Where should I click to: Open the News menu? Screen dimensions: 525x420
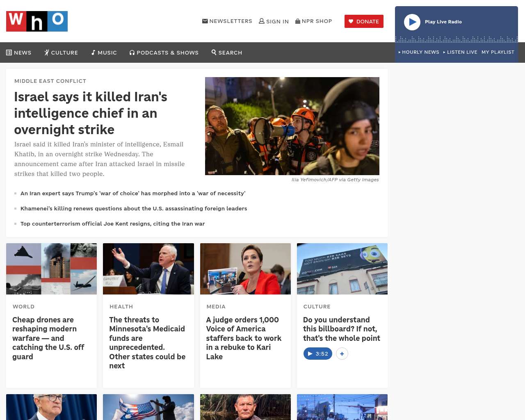click(19, 52)
